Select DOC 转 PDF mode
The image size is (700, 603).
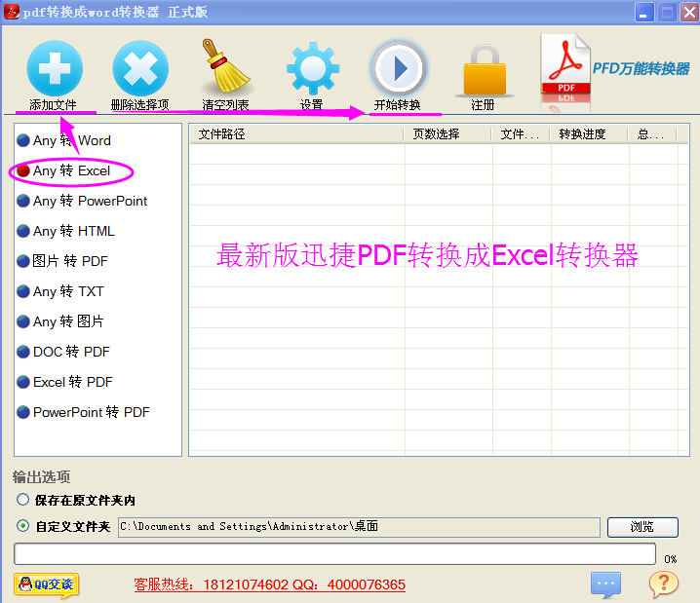(63, 352)
